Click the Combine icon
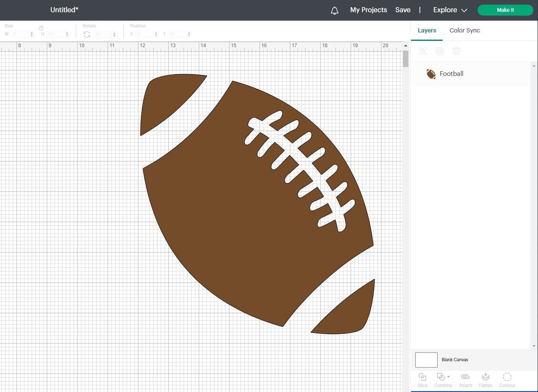Screen dimensions: 538x392 click(x=441, y=377)
